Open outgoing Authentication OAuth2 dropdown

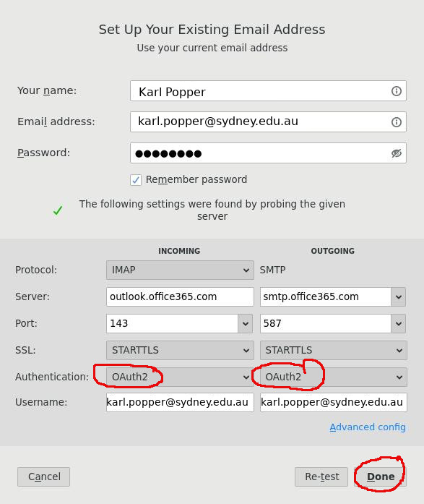point(333,377)
